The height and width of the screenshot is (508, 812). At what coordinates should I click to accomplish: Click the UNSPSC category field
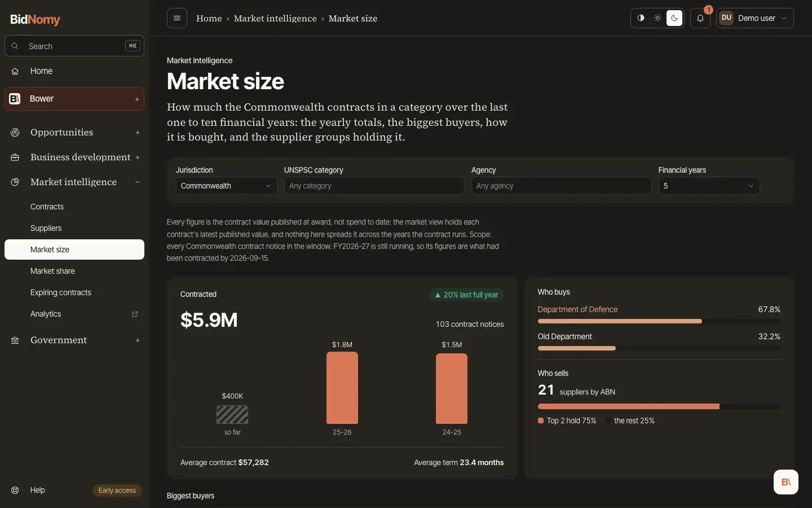(374, 186)
